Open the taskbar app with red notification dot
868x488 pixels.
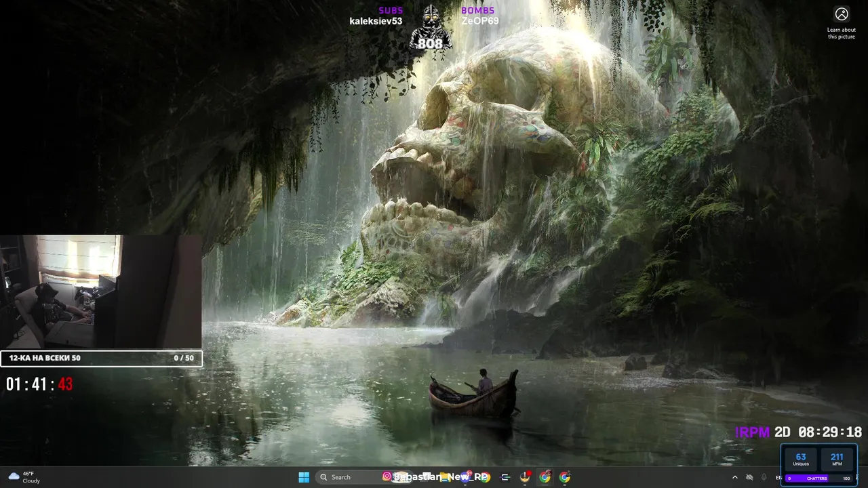coord(525,477)
